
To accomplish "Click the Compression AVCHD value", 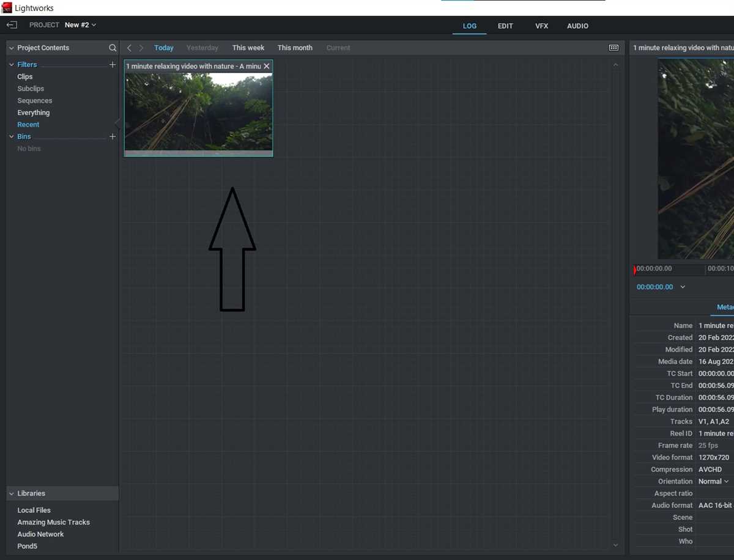I will [710, 470].
